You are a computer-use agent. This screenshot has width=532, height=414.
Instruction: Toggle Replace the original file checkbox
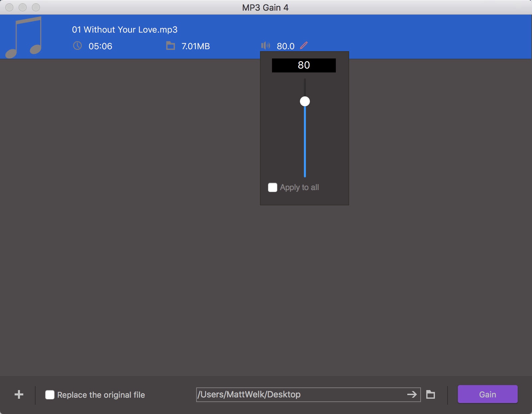click(x=50, y=395)
